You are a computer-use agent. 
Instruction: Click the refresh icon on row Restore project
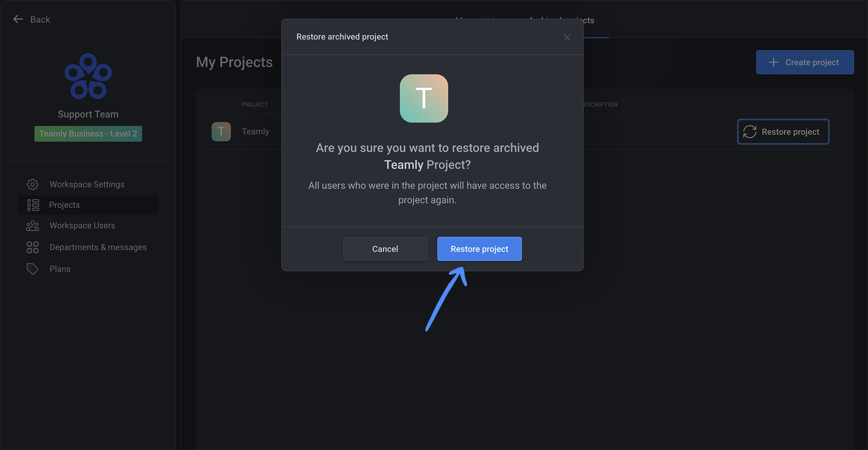(750, 132)
